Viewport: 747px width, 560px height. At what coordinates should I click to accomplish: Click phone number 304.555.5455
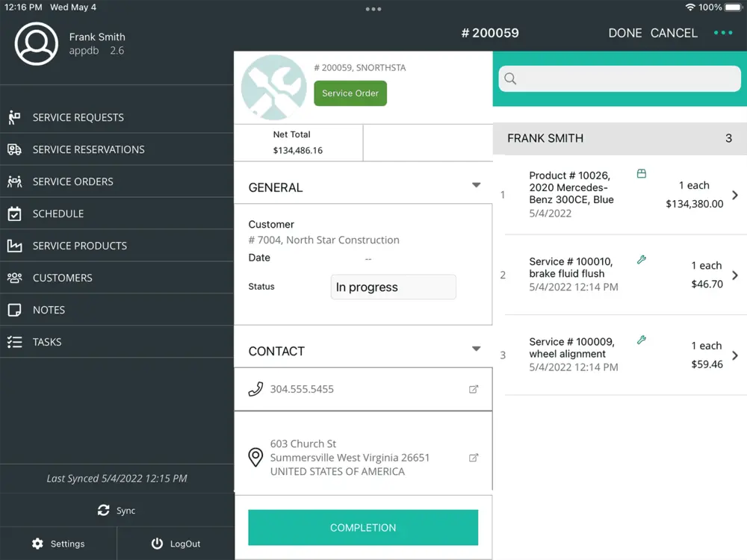pos(302,389)
